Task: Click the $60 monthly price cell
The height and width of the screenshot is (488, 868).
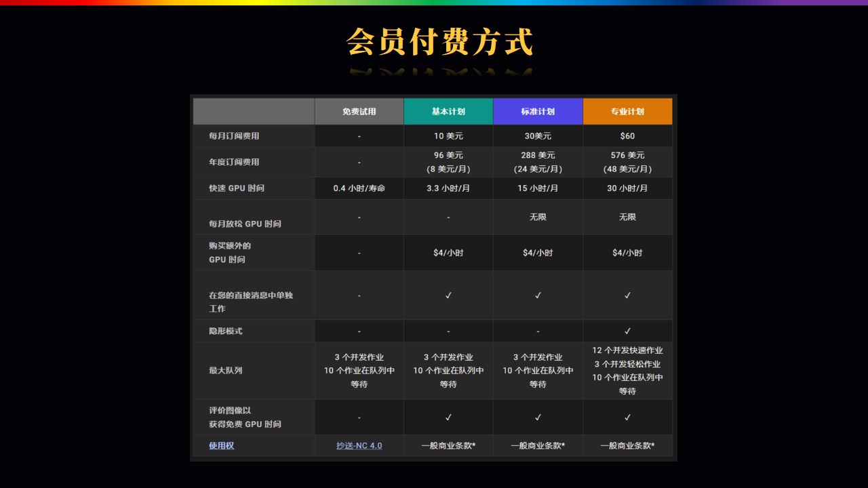Action: (x=627, y=136)
